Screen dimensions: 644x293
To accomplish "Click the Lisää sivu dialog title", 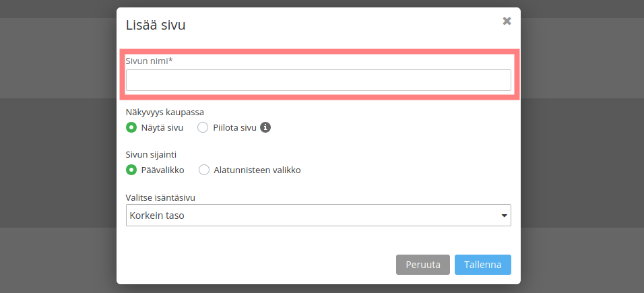I will [x=156, y=25].
